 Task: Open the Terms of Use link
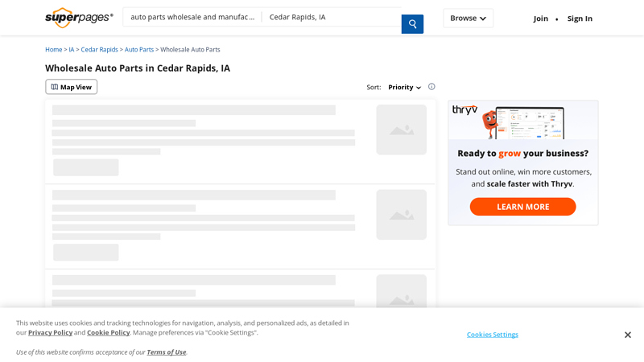click(x=166, y=352)
